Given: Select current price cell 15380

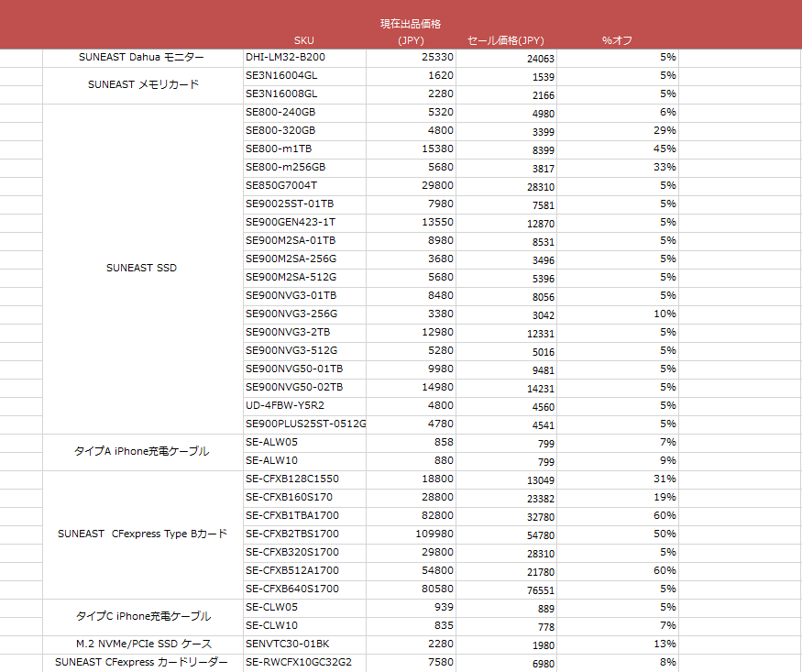Looking at the screenshot, I should (x=412, y=149).
